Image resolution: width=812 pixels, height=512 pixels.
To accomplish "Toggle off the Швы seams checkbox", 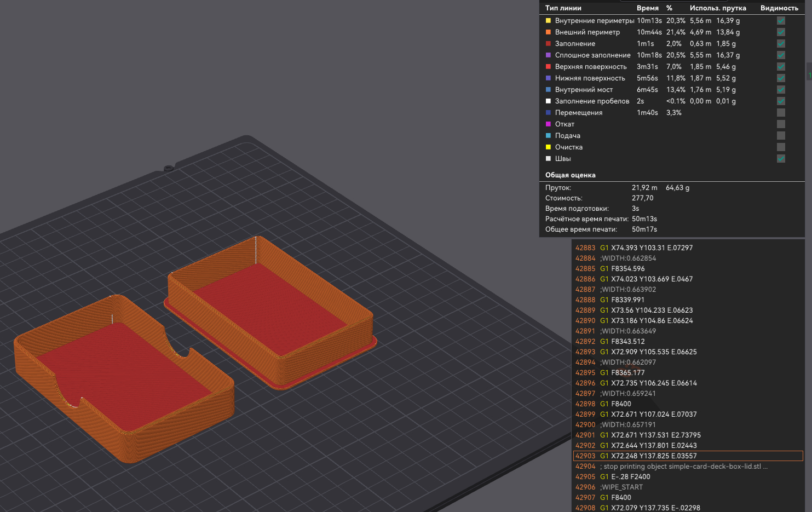I will tap(781, 159).
